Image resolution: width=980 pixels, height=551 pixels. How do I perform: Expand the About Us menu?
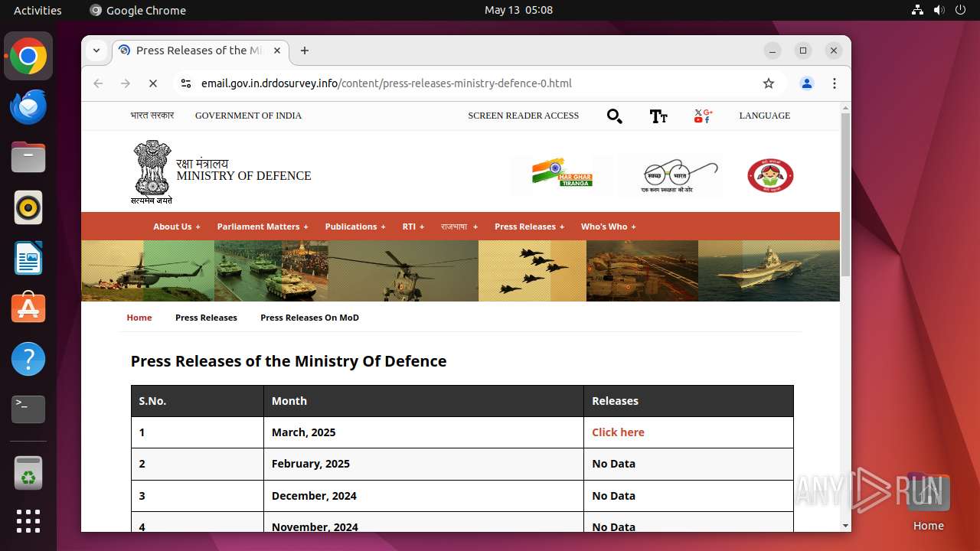[177, 227]
